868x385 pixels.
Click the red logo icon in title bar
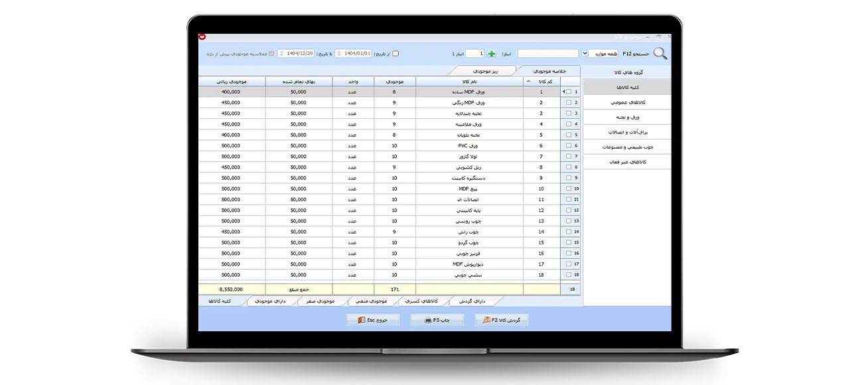(202, 37)
